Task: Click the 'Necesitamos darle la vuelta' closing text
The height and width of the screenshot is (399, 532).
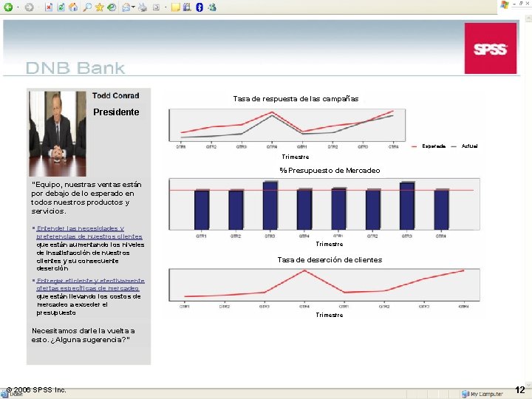Action: pyautogui.click(x=83, y=335)
